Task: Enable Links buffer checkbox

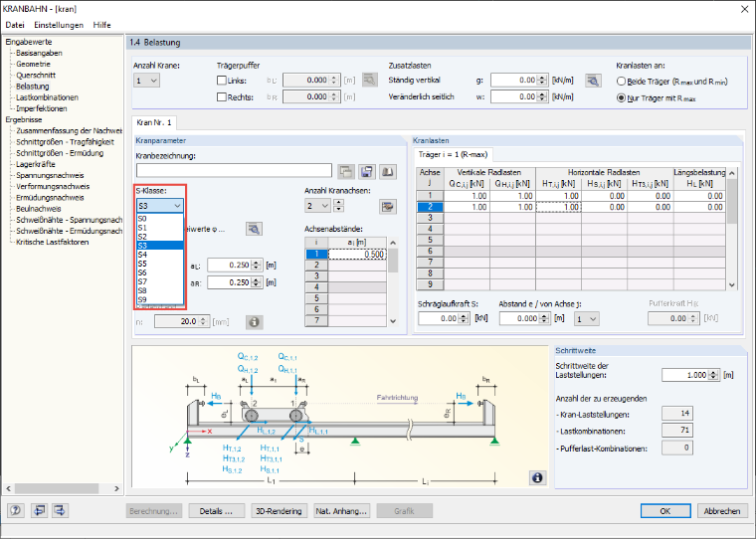Action: coord(222,81)
